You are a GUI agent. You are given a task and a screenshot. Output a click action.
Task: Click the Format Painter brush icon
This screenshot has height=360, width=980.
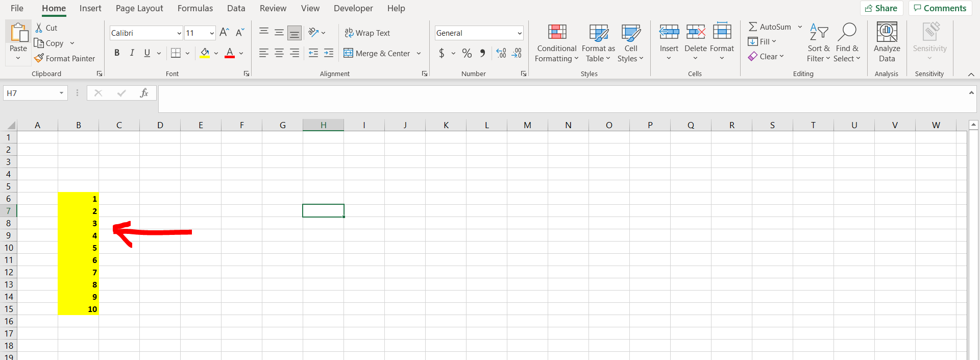[x=39, y=58]
